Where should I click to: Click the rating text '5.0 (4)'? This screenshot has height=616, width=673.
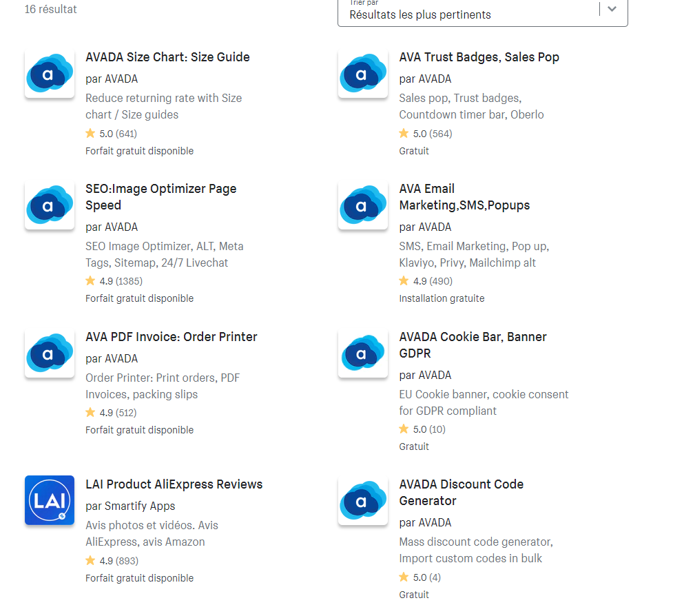[427, 577]
